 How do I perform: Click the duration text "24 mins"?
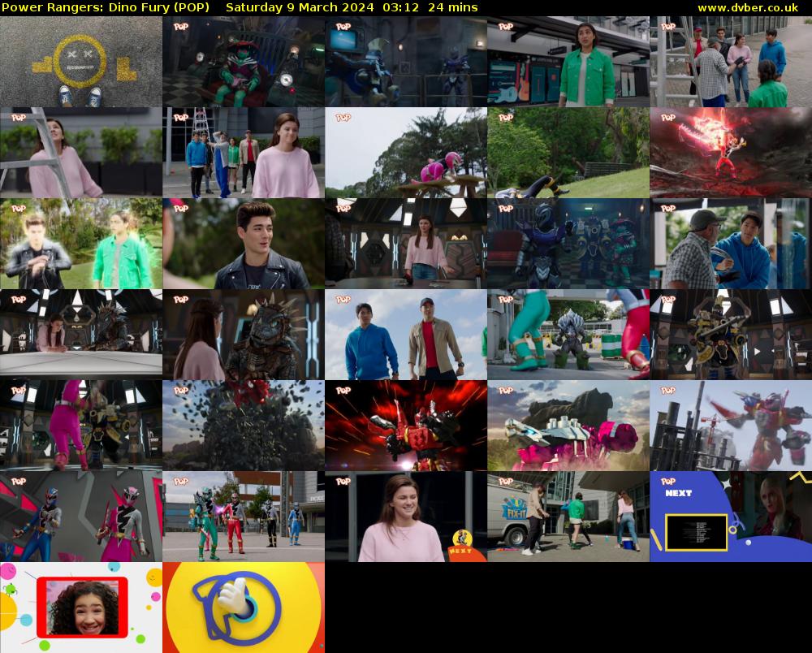click(x=452, y=7)
